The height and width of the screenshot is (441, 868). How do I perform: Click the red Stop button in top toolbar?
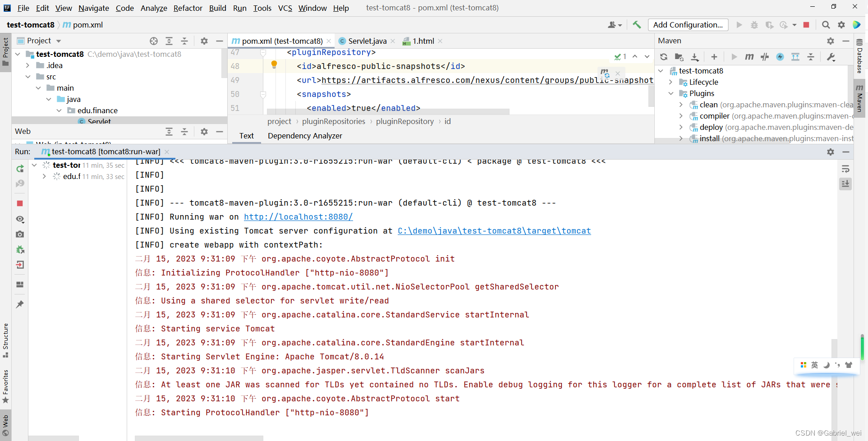click(806, 25)
